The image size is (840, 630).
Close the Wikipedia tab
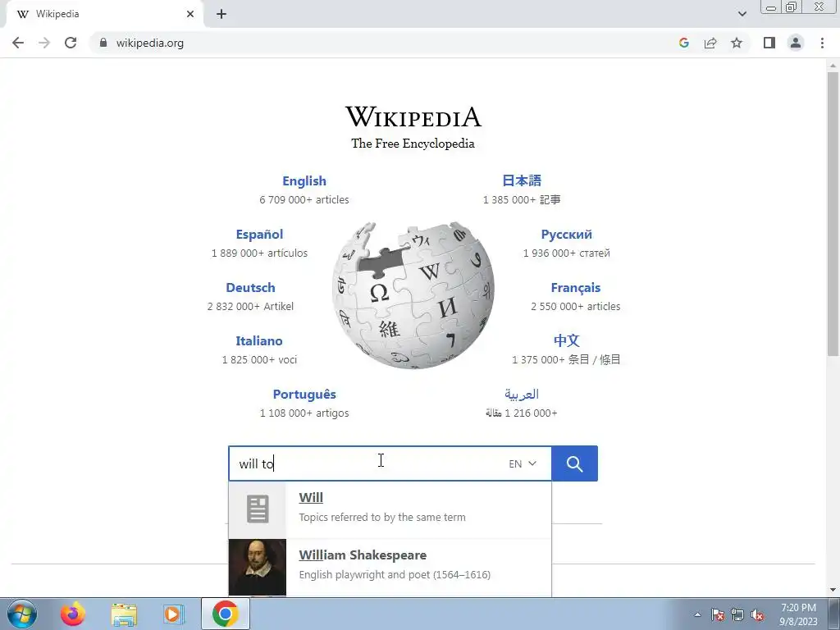point(190,14)
